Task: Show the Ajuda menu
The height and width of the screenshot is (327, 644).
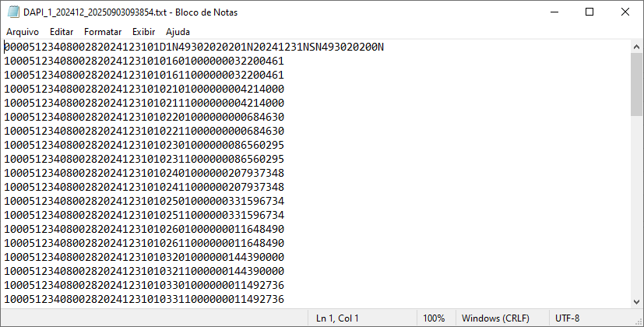Action: 178,32
